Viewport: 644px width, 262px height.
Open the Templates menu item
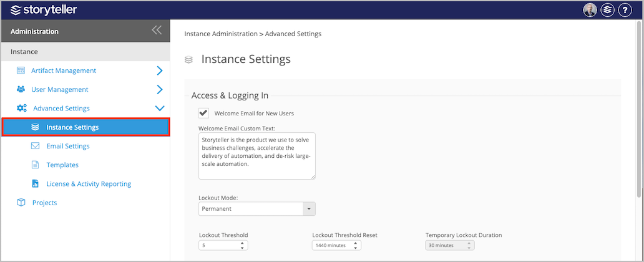(62, 165)
